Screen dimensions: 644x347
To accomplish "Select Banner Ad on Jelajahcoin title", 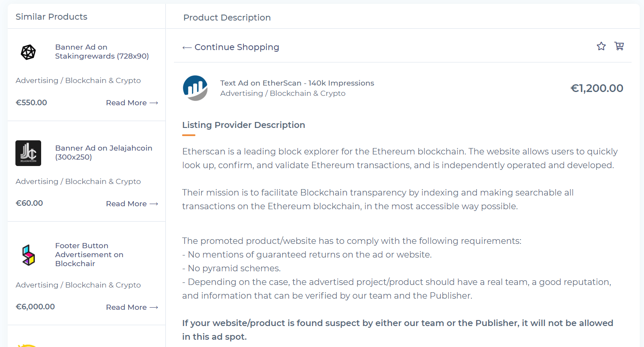I will 104,152.
